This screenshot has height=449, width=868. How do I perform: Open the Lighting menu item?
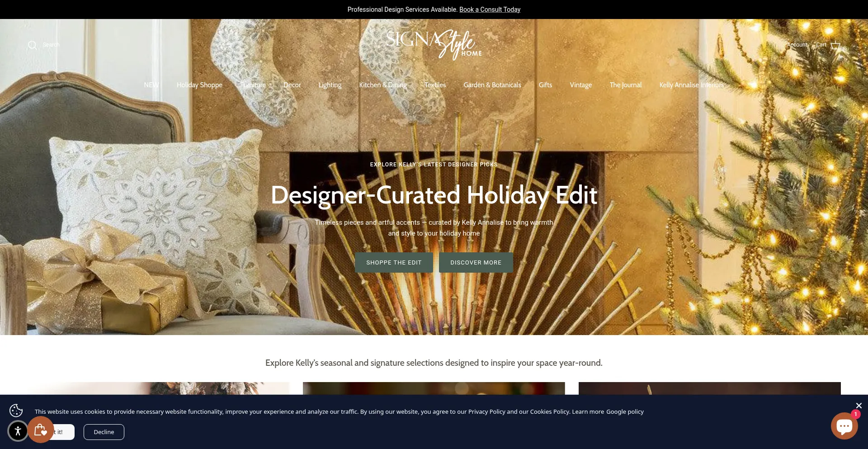pyautogui.click(x=330, y=85)
